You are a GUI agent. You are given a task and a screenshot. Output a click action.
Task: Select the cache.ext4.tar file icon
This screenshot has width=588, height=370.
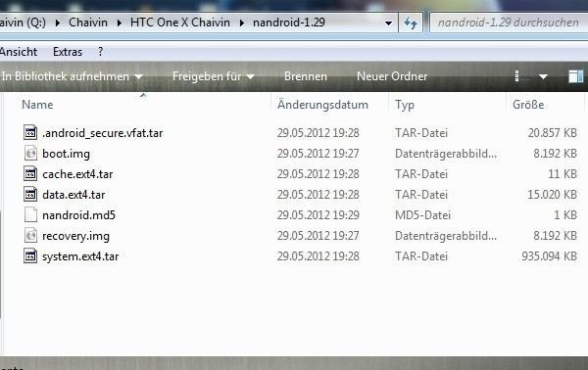tap(30, 174)
